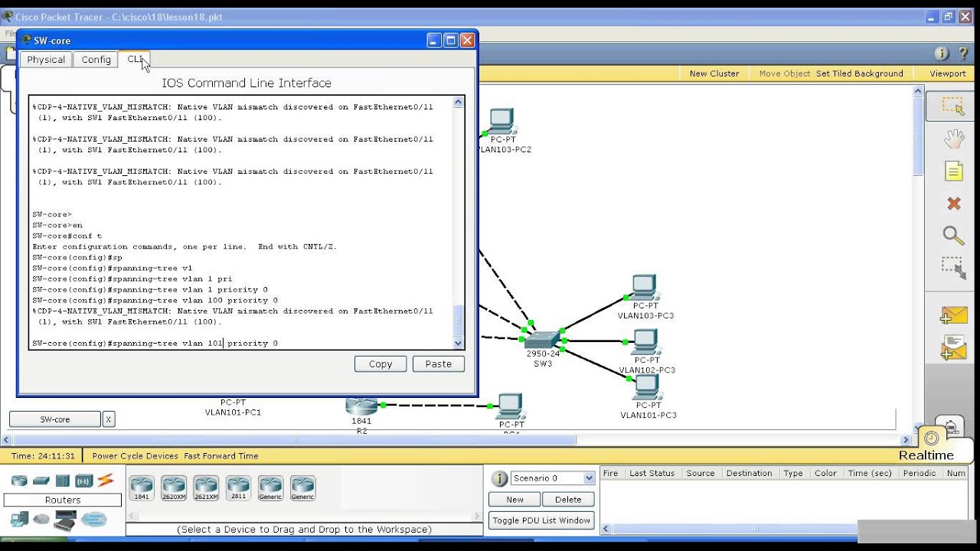Select the VLAN103-PC3 computer in workspace
The height and width of the screenshot is (551, 980).
pyautogui.click(x=645, y=288)
